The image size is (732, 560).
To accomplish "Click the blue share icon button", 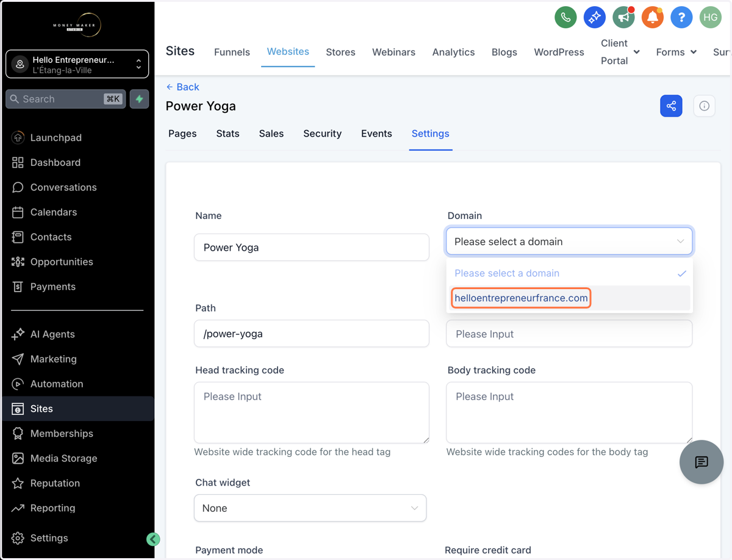I will [671, 106].
